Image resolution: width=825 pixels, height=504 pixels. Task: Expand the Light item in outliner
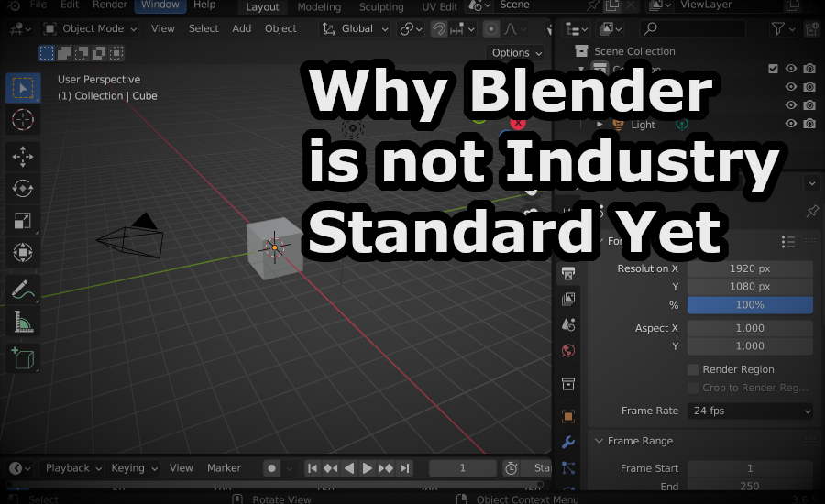599,125
